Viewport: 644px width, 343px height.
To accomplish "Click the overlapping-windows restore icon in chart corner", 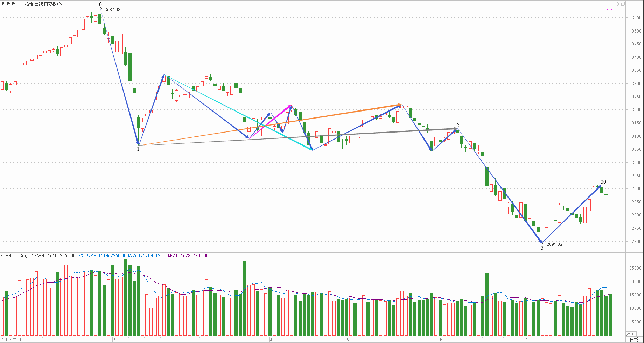I will (623, 4).
